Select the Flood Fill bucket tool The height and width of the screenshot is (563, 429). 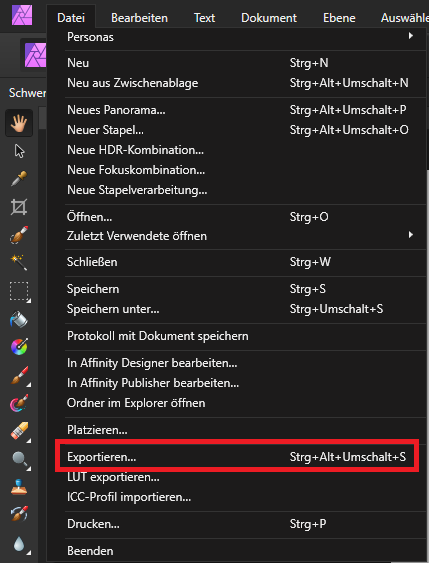tap(19, 319)
